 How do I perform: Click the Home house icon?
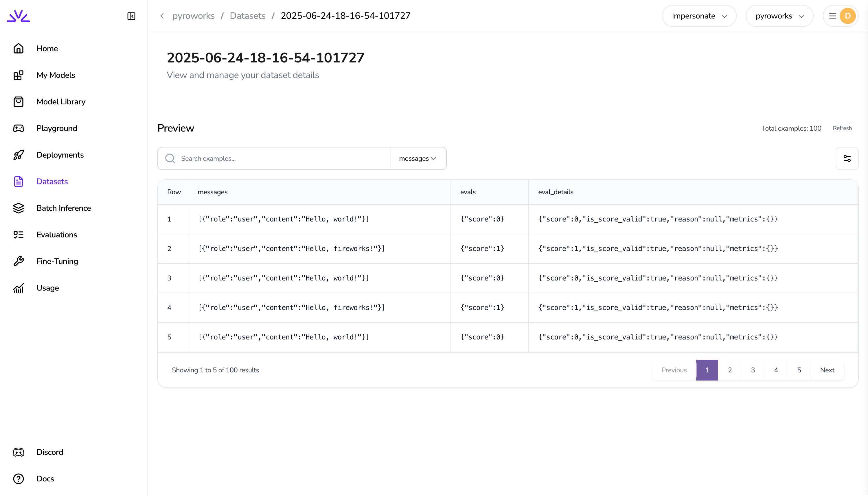pyautogui.click(x=18, y=48)
